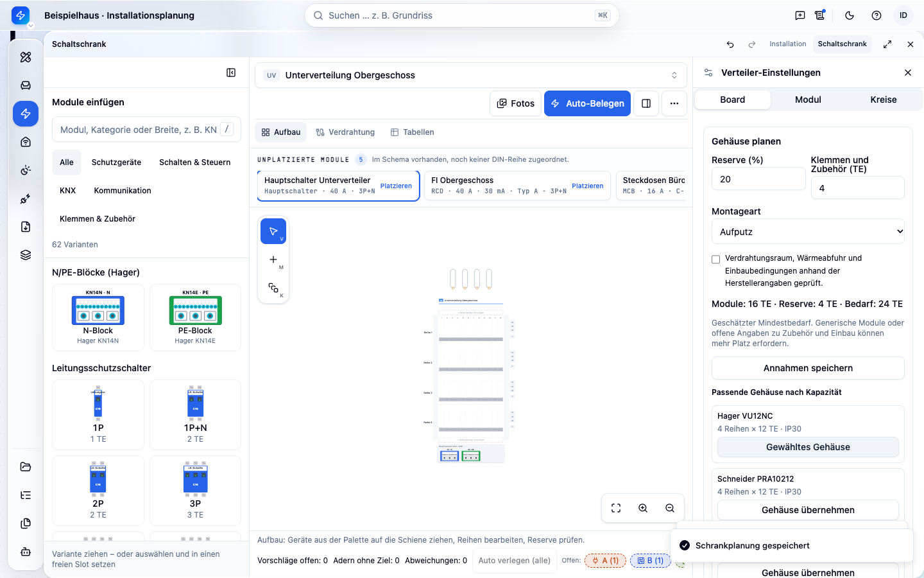This screenshot has width=924, height=578.
Task: Filter modules by Schutzgeräte category
Action: [116, 162]
